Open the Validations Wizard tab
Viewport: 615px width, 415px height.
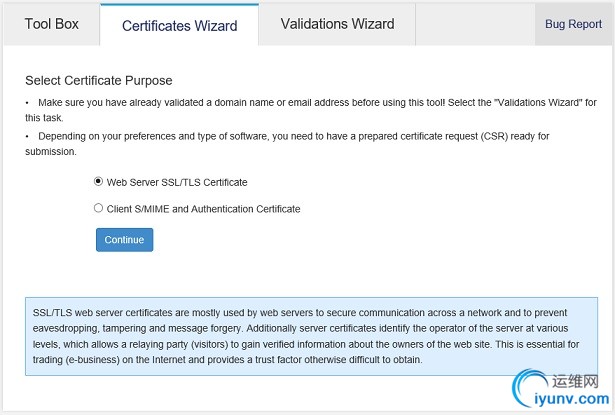coord(337,24)
